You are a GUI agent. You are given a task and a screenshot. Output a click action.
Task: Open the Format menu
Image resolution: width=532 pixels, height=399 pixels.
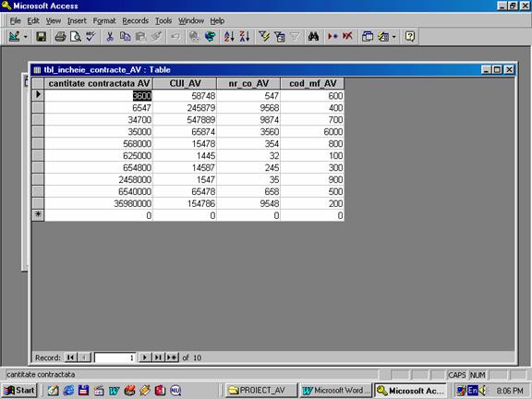104,21
